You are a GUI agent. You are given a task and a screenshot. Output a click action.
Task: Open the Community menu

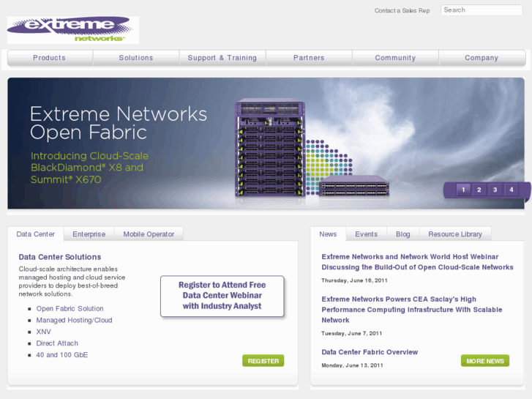point(395,58)
